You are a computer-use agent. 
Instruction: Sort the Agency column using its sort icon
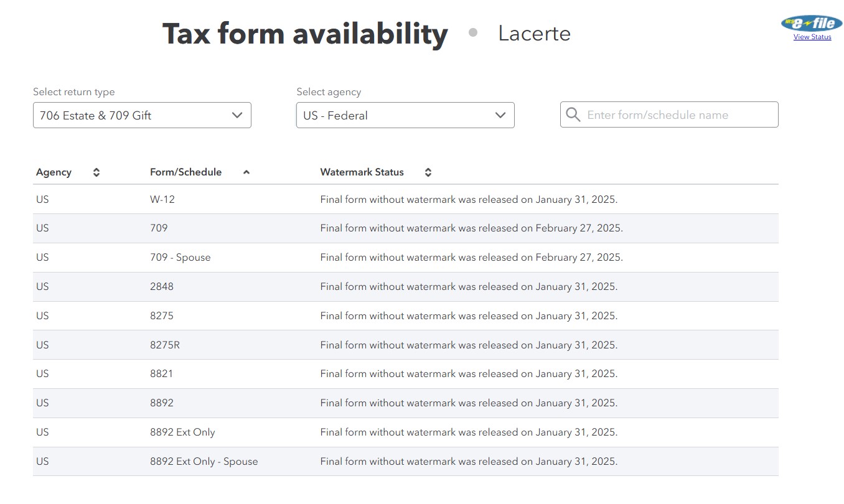[x=96, y=172]
